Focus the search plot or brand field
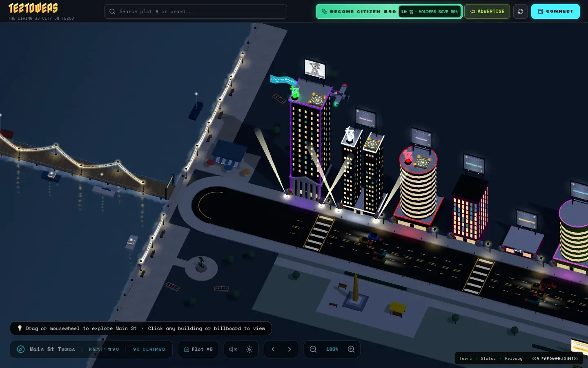This screenshot has height=368, width=588. click(196, 11)
